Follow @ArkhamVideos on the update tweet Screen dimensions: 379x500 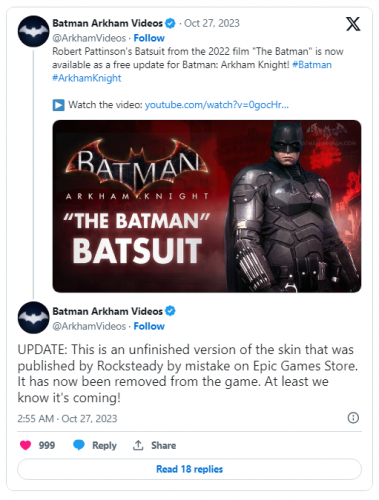click(x=149, y=326)
